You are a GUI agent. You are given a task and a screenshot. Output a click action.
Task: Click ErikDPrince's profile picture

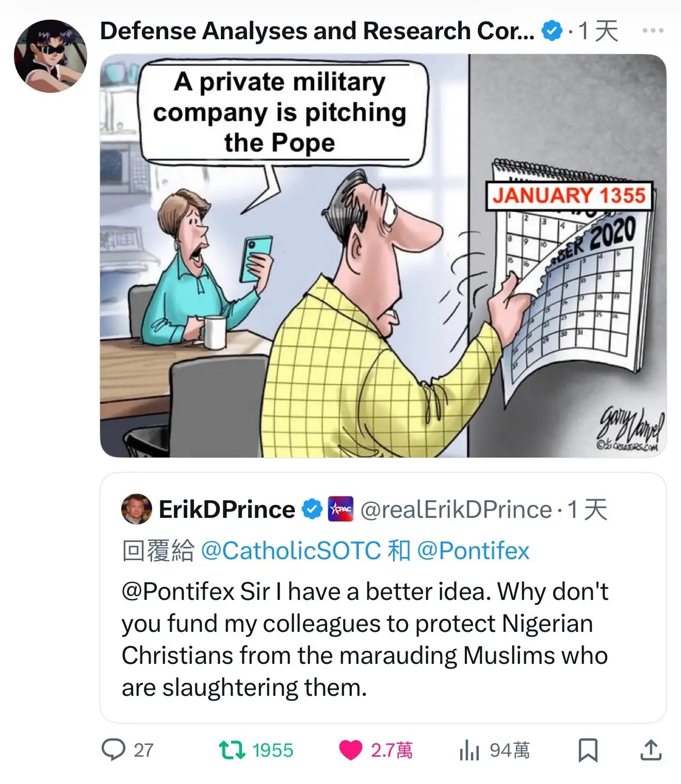tap(137, 509)
